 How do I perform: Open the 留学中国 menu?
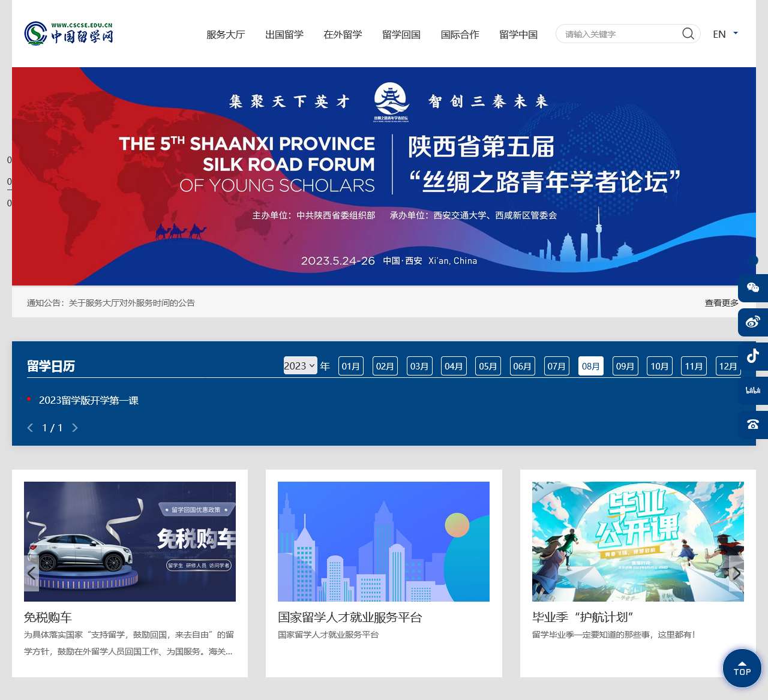pyautogui.click(x=518, y=34)
